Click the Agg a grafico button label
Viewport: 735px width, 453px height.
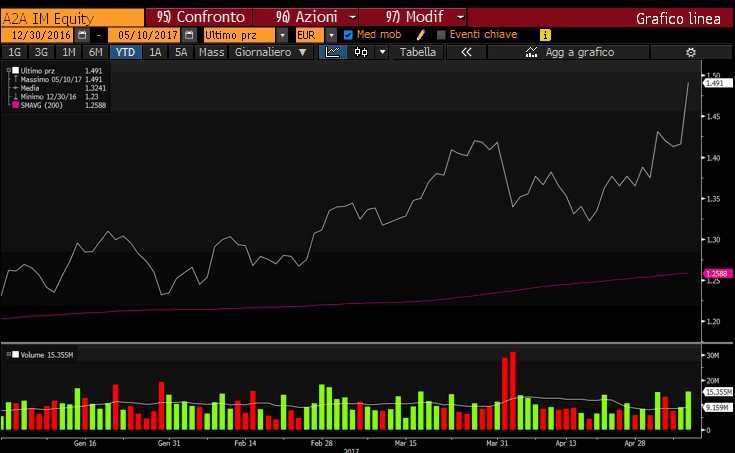click(x=579, y=52)
